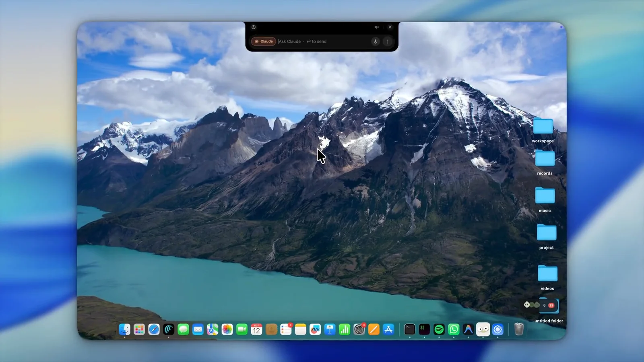Image resolution: width=644 pixels, height=362 pixels.
Task: Start voice dictation with microphone button
Action: pos(376,41)
